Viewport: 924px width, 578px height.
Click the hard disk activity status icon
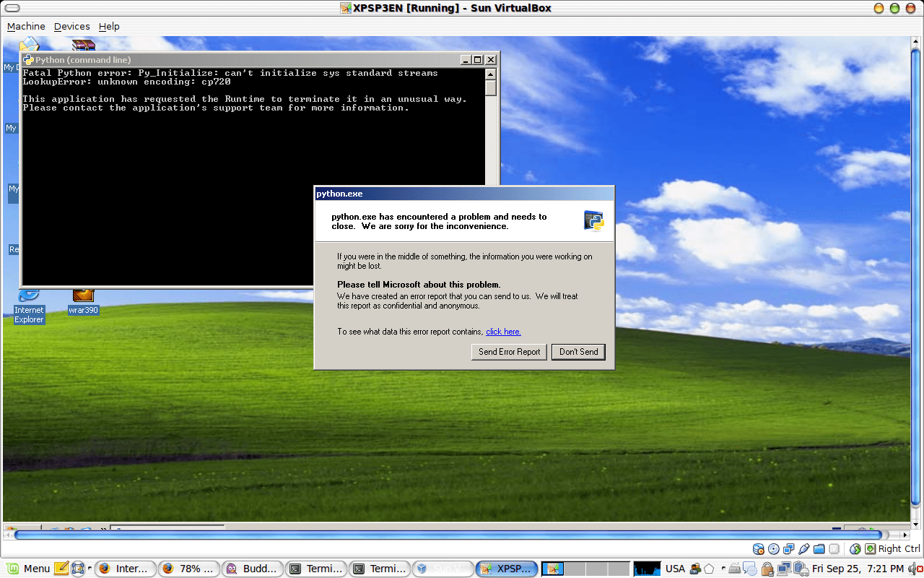(759, 549)
